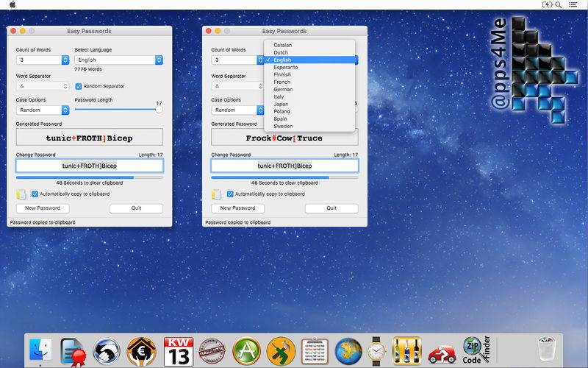
Task: Pick Poland from the language list
Action: [x=309, y=112]
